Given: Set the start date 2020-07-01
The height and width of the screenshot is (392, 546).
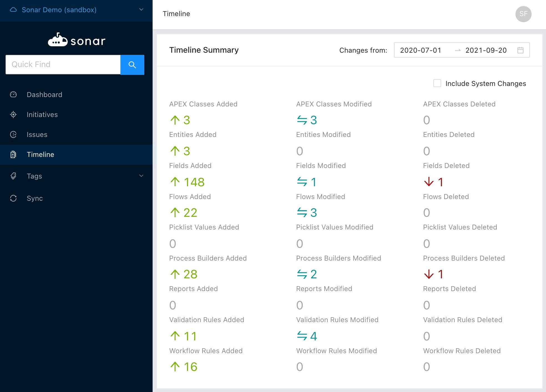Looking at the screenshot, I should pos(421,50).
